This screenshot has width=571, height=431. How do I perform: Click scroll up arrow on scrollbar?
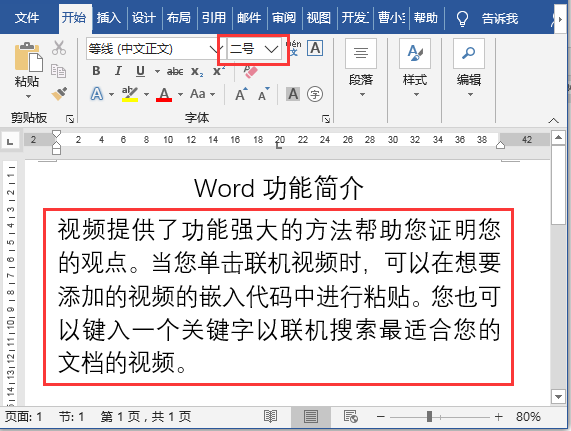pyautogui.click(x=558, y=138)
